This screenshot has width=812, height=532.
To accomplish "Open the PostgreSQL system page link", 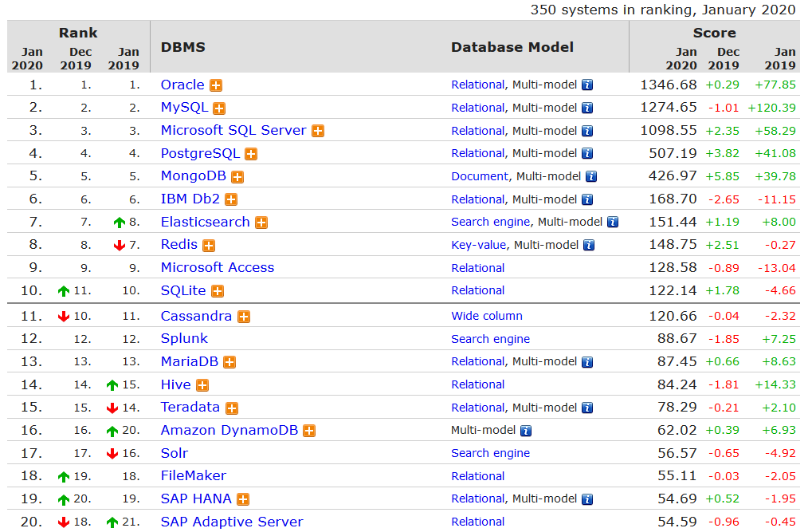I will point(199,153).
